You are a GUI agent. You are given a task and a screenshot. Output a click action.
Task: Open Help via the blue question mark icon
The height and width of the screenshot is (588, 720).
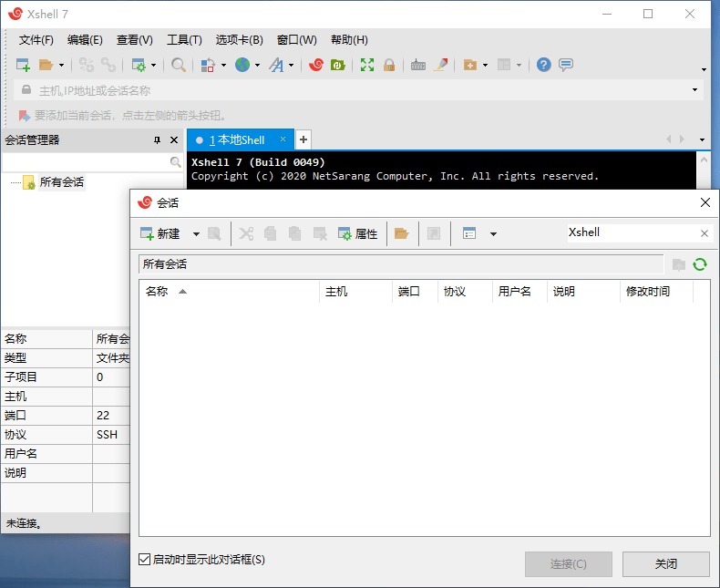click(543, 65)
